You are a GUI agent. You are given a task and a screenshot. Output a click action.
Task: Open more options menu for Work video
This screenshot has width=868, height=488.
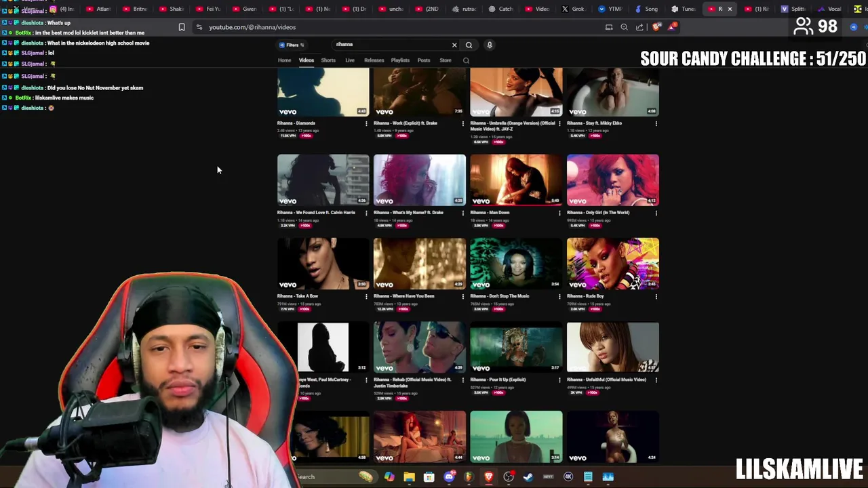coord(463,124)
